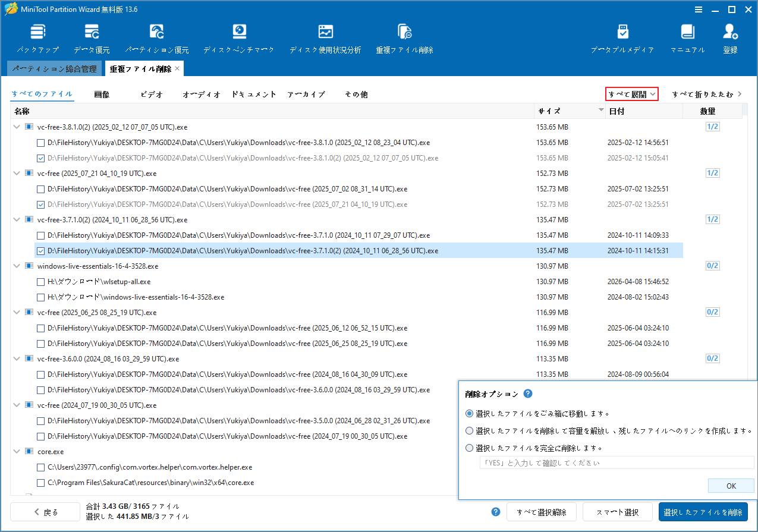Sort by the 名称 column header
758x532 pixels.
[272, 111]
